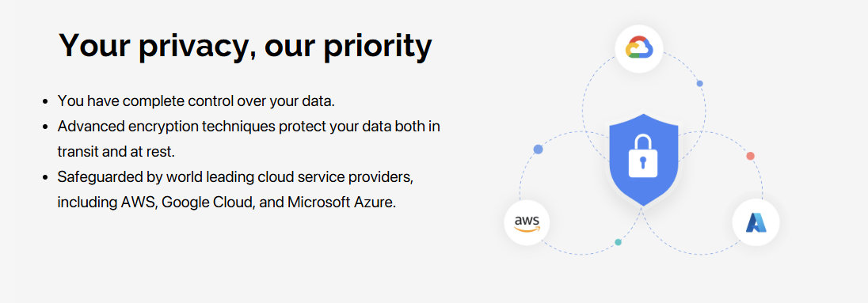Select the Microsoft Azure logo icon
Viewport: 868px width, 303px height.
click(x=755, y=222)
